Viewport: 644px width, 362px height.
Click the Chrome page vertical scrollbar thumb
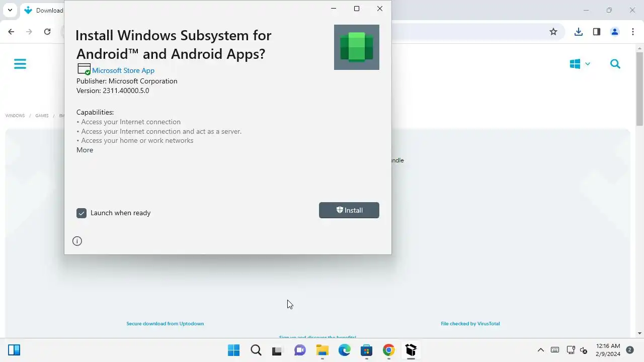pyautogui.click(x=639, y=89)
